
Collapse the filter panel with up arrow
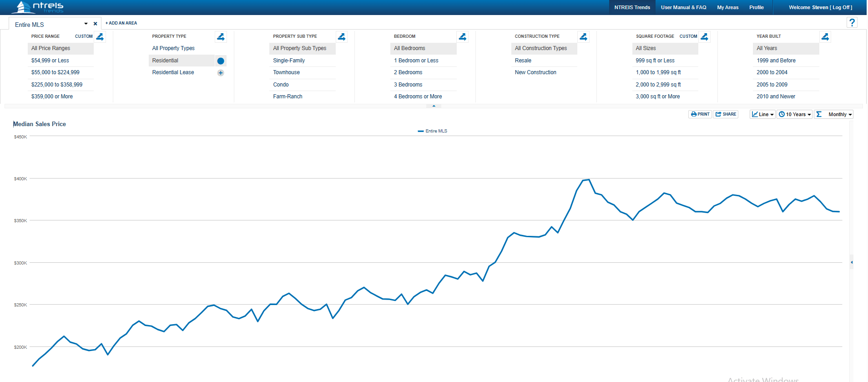click(434, 106)
